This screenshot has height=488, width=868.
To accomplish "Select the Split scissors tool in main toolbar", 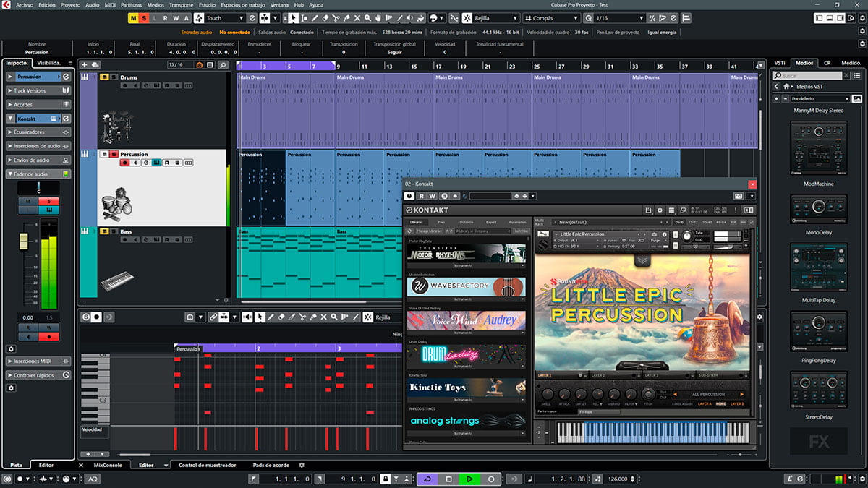I will (x=336, y=18).
